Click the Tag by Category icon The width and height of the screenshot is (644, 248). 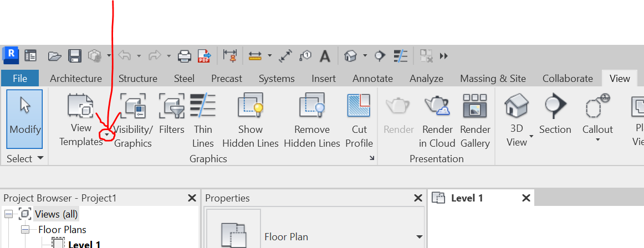(305, 55)
